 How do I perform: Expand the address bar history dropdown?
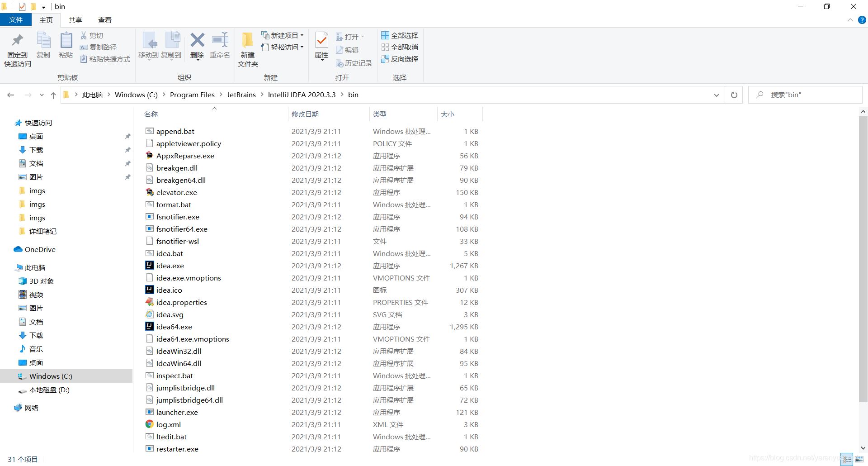716,95
